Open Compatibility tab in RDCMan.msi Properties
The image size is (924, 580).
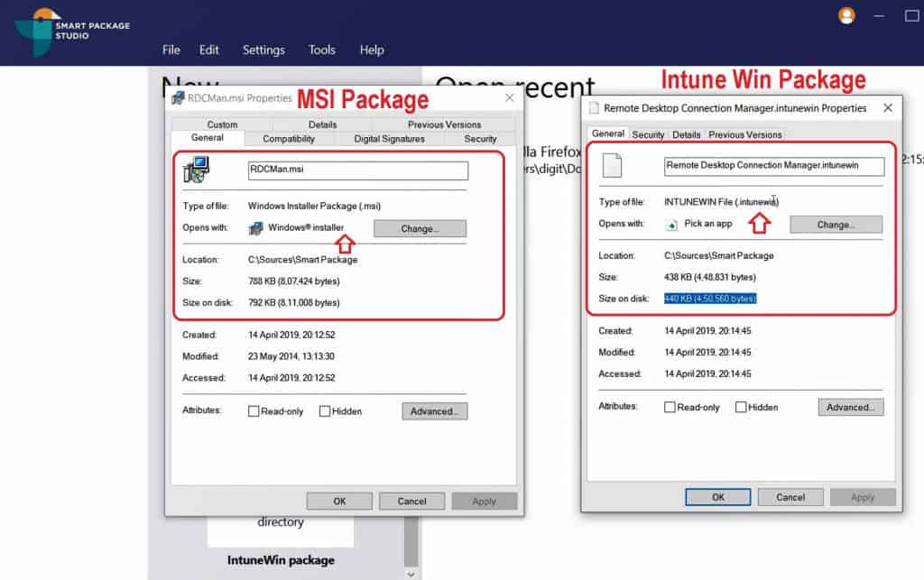[289, 139]
